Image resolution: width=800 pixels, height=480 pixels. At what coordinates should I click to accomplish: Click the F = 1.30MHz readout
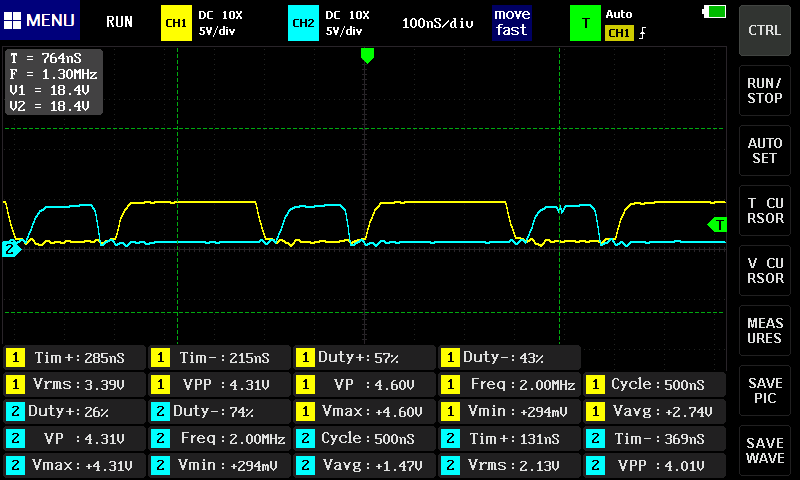[x=53, y=74]
